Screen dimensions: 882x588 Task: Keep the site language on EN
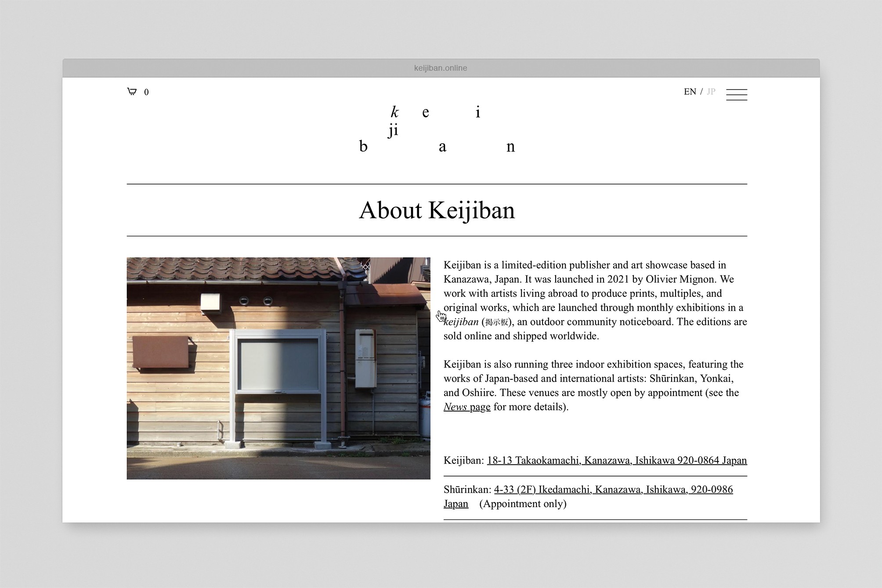point(690,91)
